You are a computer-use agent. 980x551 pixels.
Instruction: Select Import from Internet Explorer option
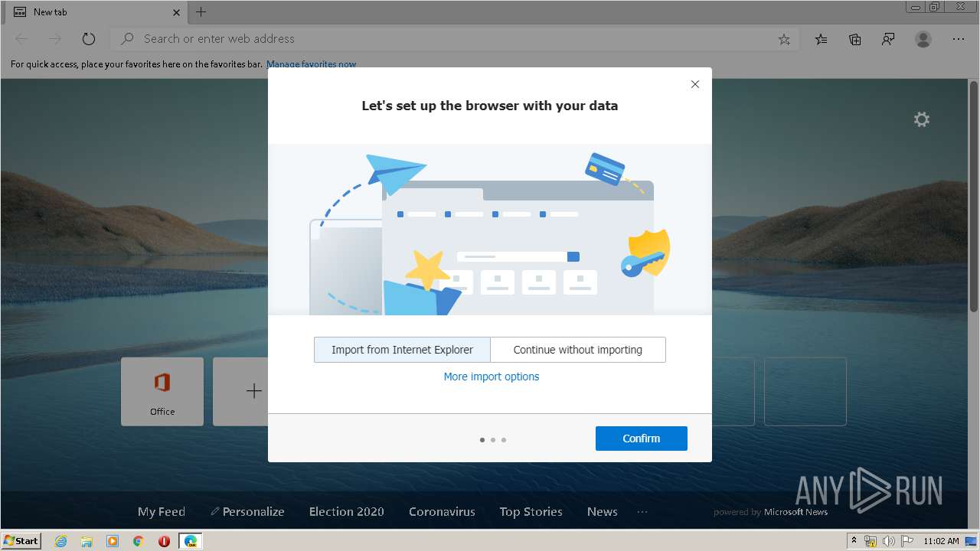402,350
